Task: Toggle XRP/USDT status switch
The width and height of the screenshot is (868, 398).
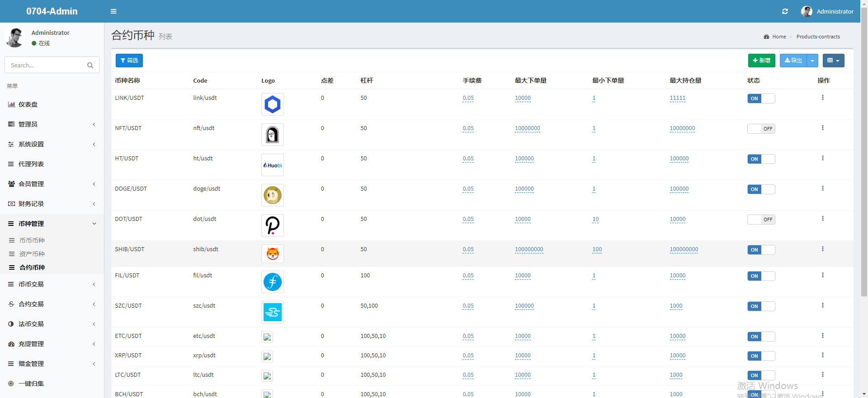Action: pyautogui.click(x=761, y=356)
